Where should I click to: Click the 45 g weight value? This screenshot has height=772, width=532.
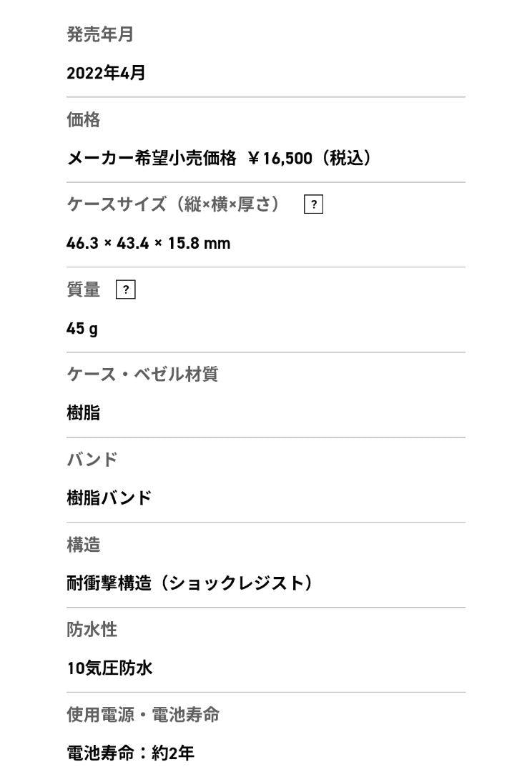[82, 328]
